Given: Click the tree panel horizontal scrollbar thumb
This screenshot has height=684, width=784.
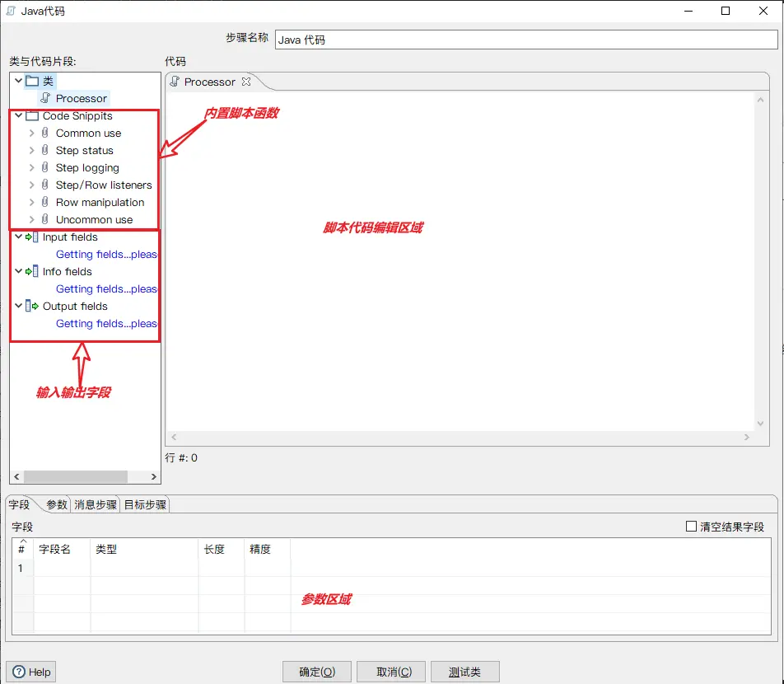Looking at the screenshot, I should 76,476.
